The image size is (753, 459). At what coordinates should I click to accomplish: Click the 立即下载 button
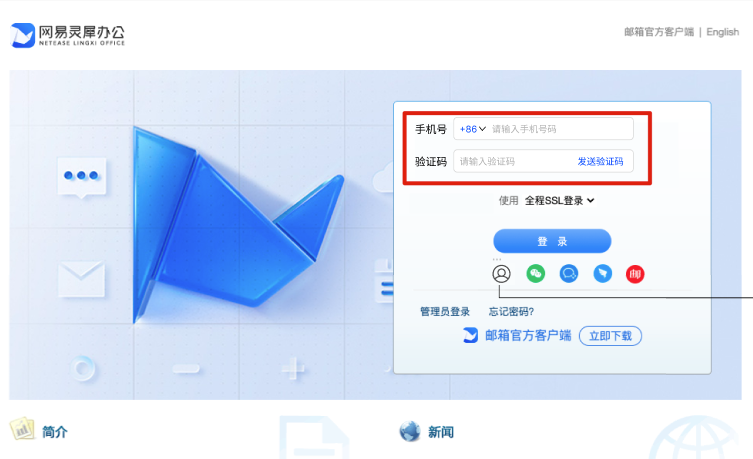[610, 336]
